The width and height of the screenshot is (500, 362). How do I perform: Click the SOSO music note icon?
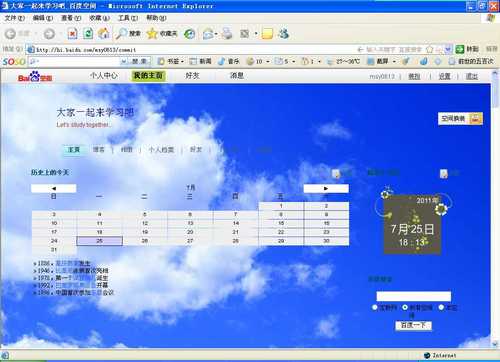(x=221, y=61)
